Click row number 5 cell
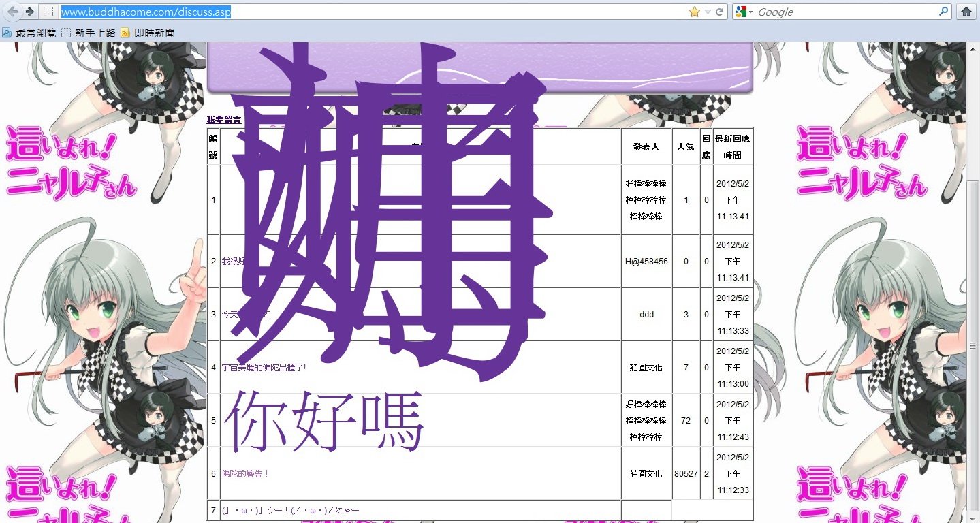This screenshot has height=523, width=980. pyautogui.click(x=213, y=421)
